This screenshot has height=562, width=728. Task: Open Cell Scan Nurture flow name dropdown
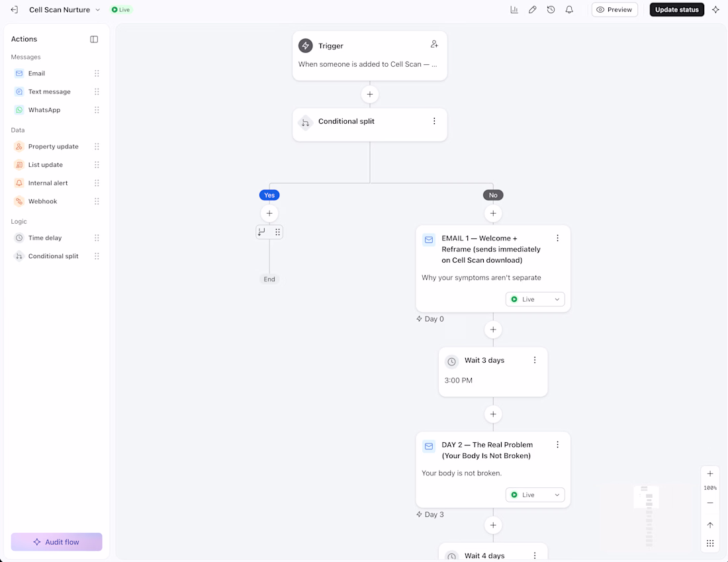point(65,10)
